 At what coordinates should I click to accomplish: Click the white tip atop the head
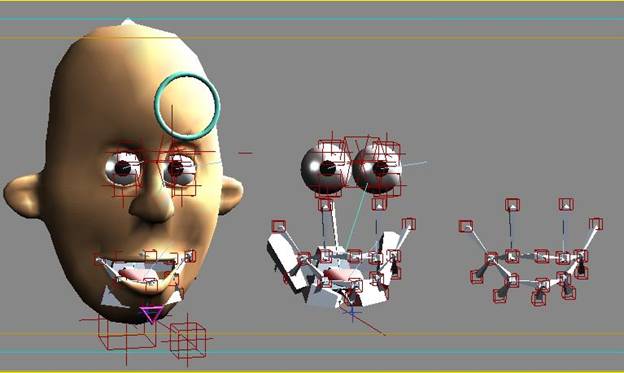coord(128,21)
